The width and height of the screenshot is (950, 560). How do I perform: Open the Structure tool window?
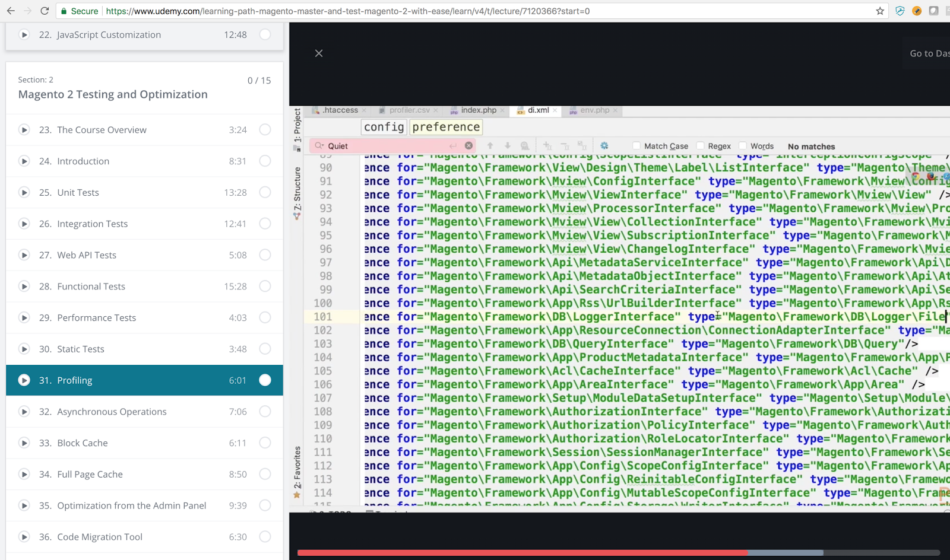297,193
